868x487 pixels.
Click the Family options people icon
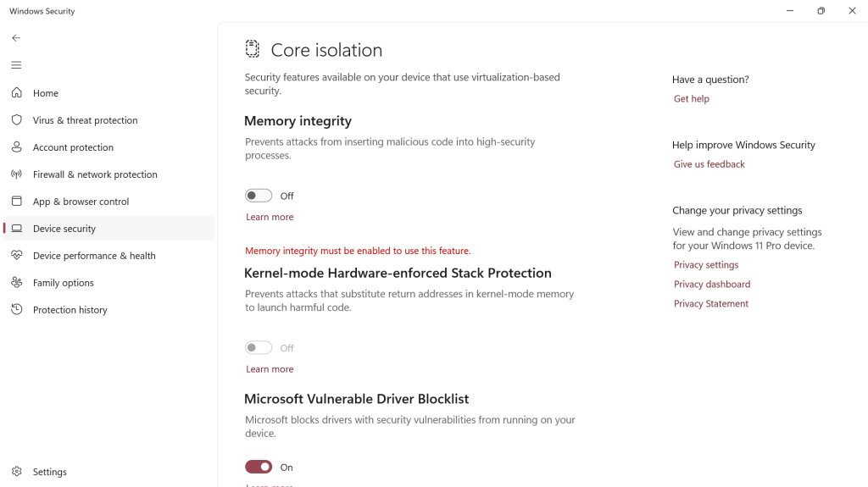(16, 283)
